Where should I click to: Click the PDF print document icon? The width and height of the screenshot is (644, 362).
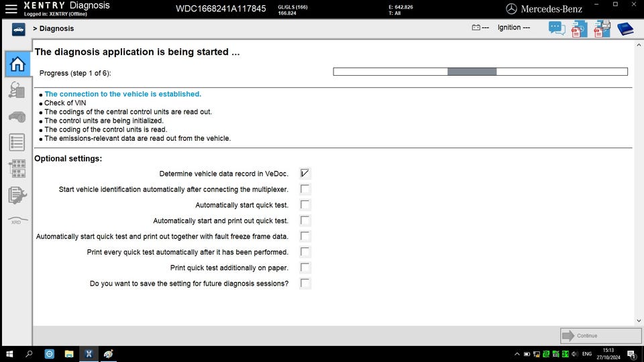pyautogui.click(x=602, y=29)
